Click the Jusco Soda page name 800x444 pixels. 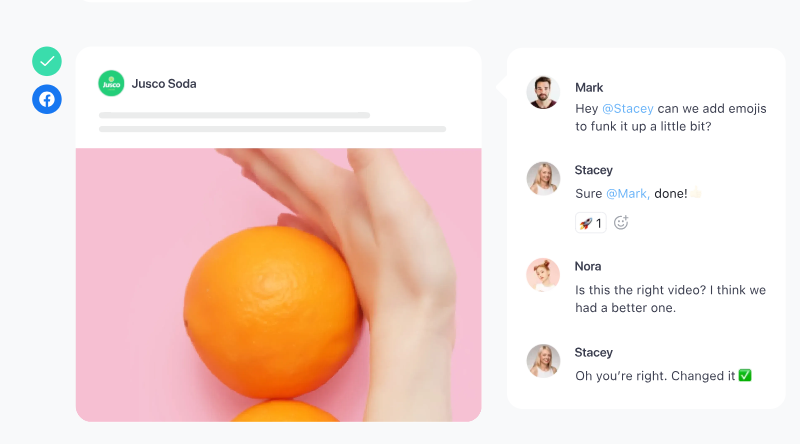[164, 84]
